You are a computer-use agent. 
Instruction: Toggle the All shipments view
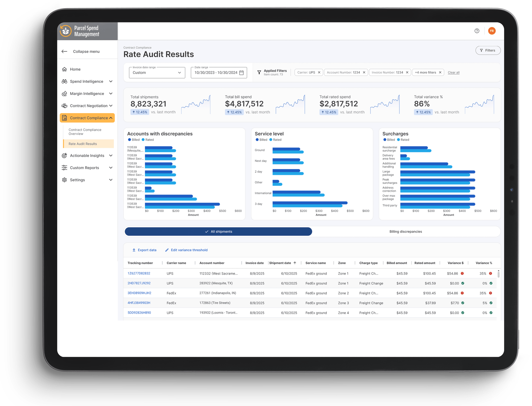click(x=218, y=232)
